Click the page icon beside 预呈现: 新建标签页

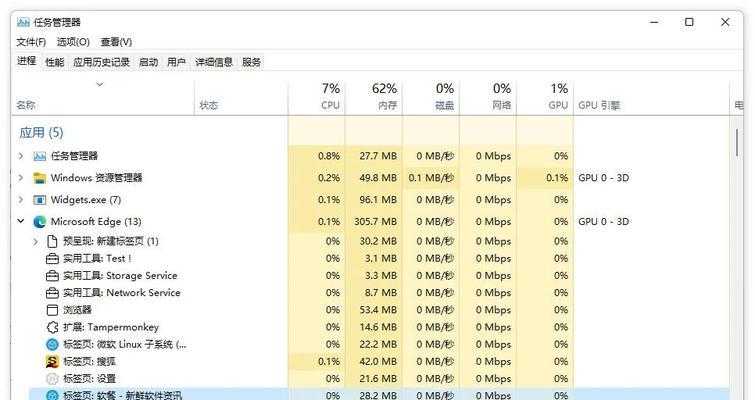[x=52, y=241]
